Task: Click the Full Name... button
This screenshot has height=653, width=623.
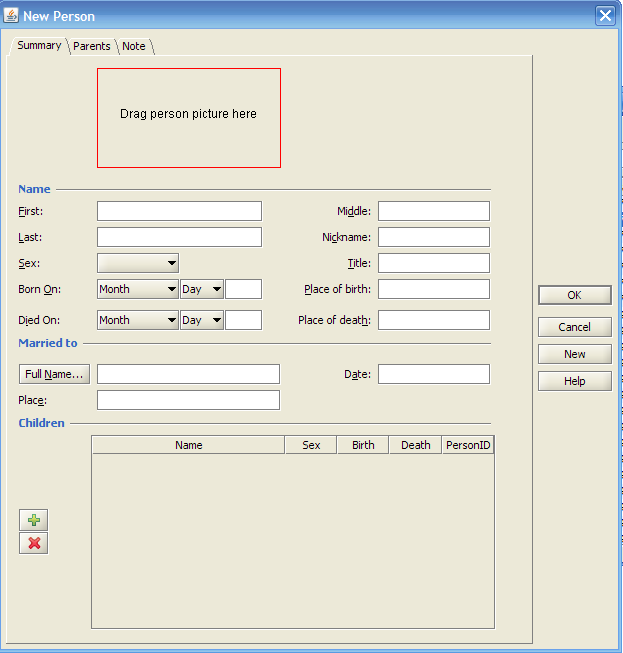Action: [55, 374]
